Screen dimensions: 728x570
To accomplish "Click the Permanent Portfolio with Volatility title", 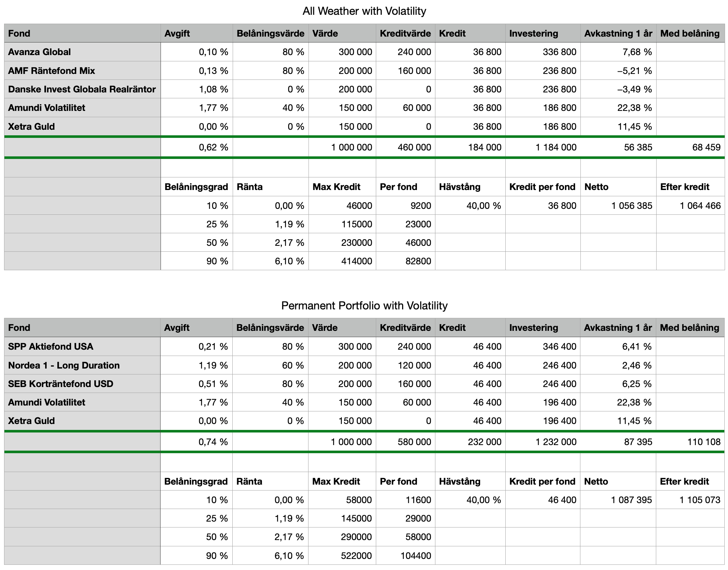I will 364,306.
